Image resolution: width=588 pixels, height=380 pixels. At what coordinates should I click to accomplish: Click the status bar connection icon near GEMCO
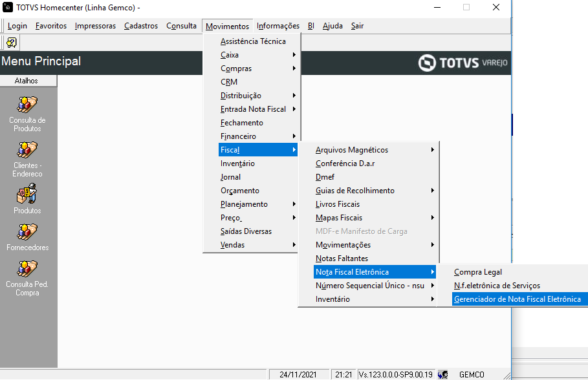coord(443,374)
